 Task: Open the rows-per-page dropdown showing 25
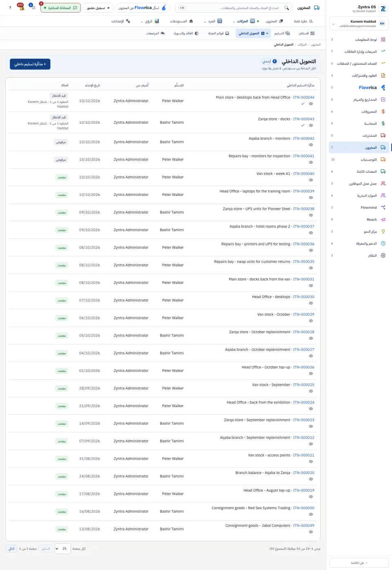63,549
